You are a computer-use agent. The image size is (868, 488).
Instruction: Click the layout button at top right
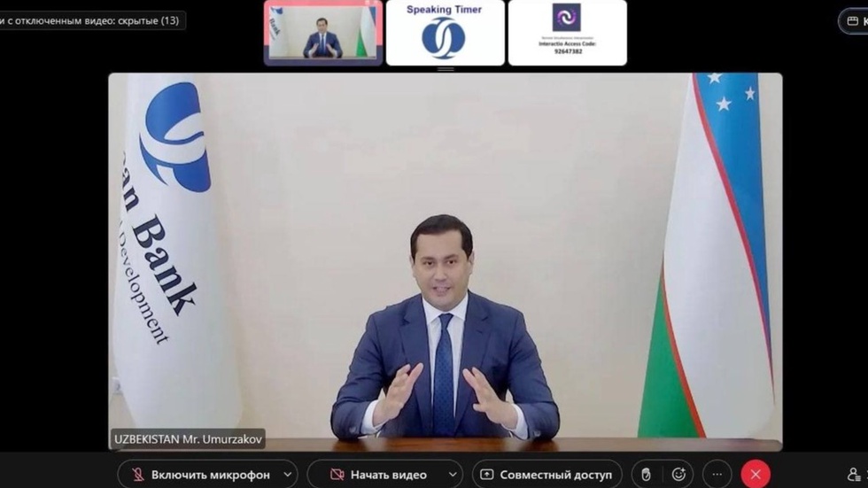click(x=854, y=21)
